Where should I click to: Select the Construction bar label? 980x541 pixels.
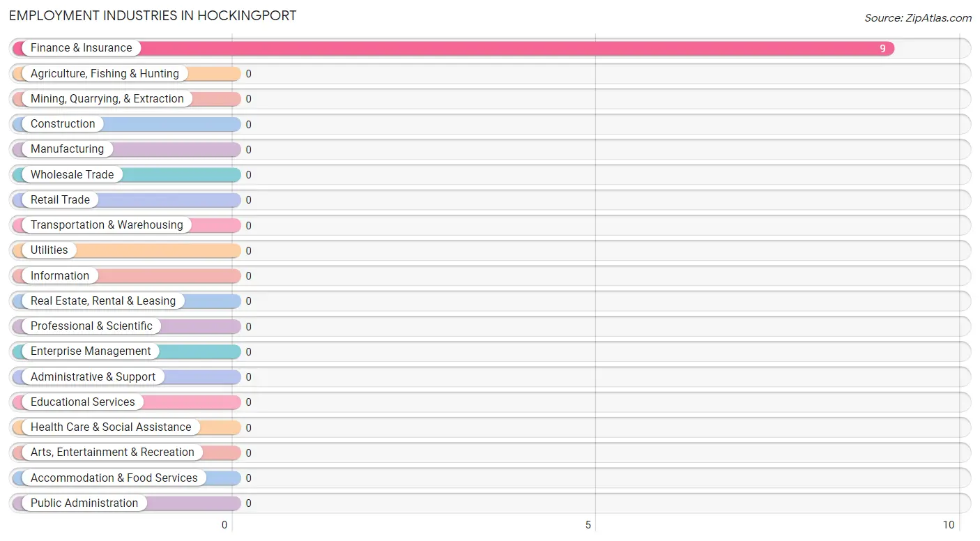[63, 124]
